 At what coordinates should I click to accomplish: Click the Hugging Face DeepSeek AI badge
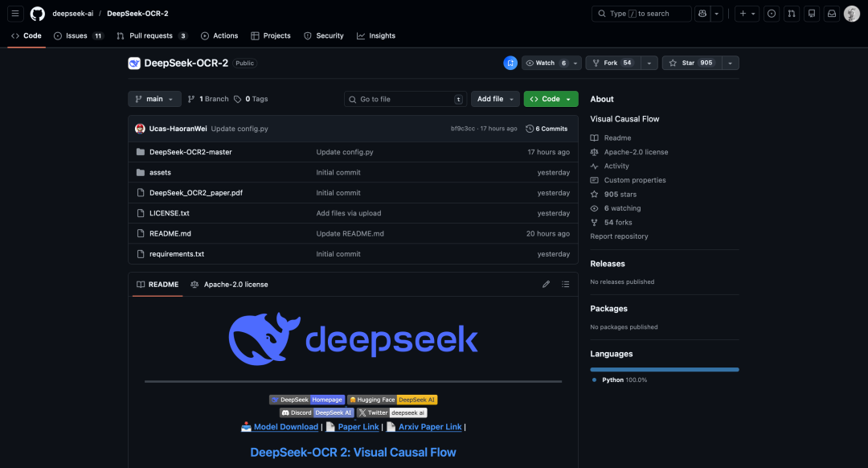click(392, 400)
